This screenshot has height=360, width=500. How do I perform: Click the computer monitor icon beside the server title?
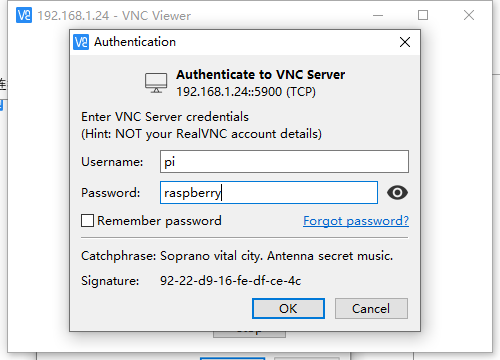(156, 83)
